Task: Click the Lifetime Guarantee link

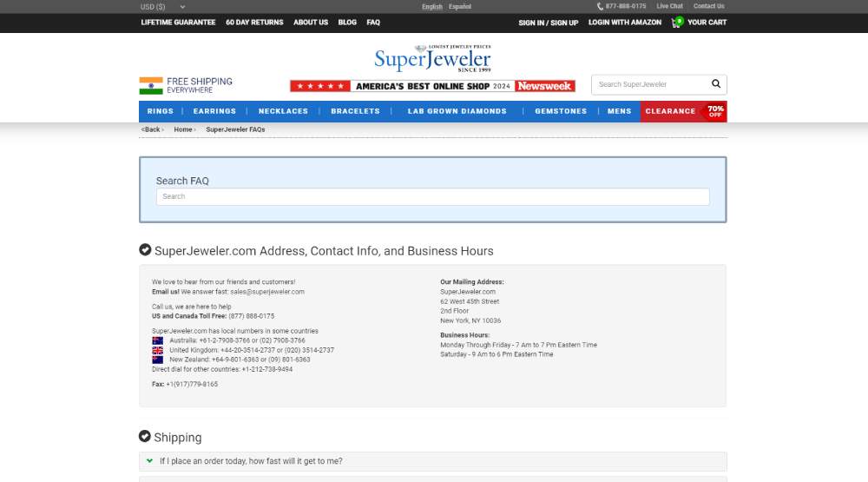Action: click(178, 23)
